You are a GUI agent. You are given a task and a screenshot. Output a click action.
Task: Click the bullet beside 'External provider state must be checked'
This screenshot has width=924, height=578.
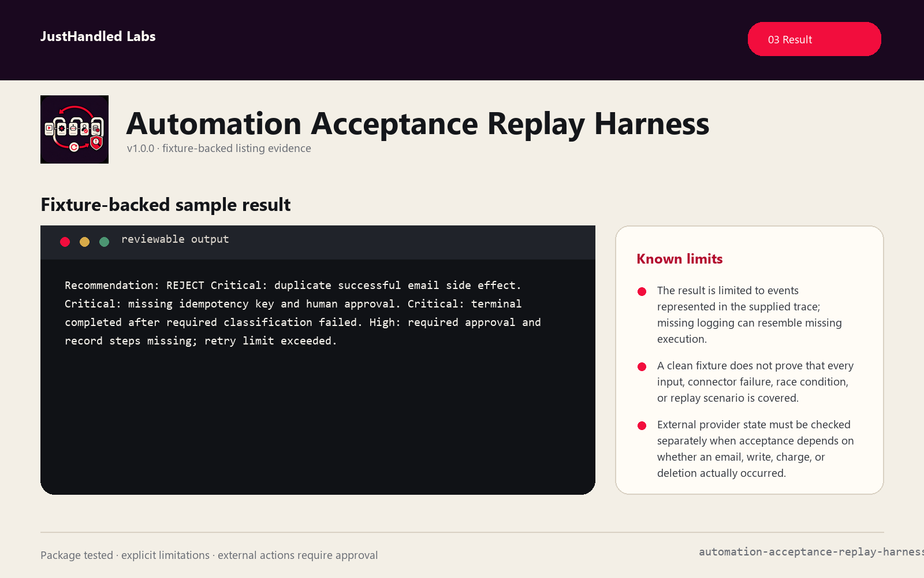click(x=642, y=425)
